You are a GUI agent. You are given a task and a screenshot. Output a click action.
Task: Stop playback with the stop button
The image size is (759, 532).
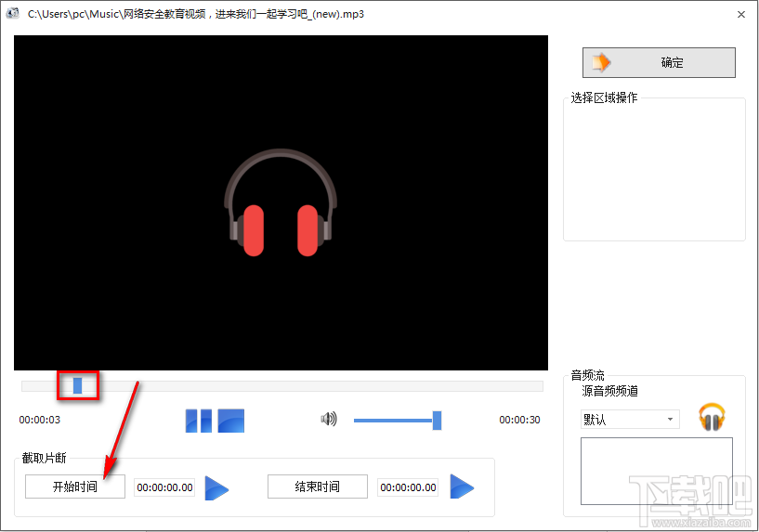pyautogui.click(x=231, y=421)
